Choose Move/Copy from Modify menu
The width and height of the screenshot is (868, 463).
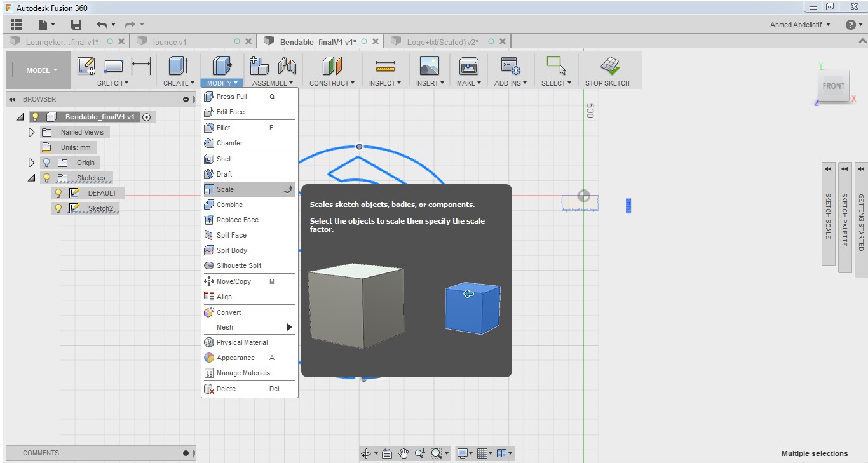(249, 281)
